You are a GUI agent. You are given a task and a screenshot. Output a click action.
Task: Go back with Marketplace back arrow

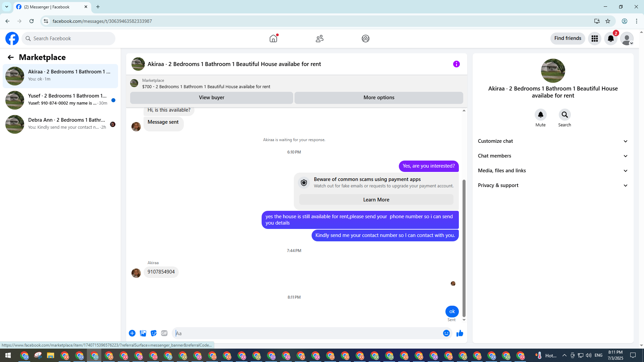tap(11, 57)
